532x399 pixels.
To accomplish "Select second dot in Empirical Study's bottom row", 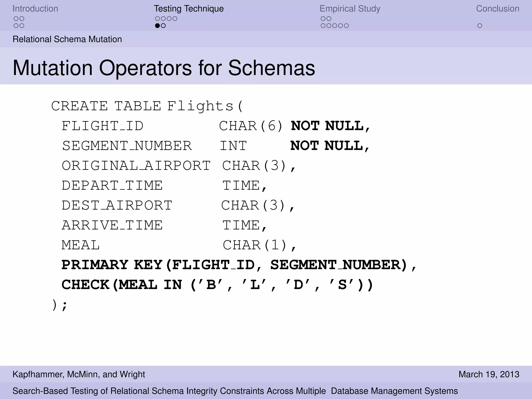I will pos(329,26).
